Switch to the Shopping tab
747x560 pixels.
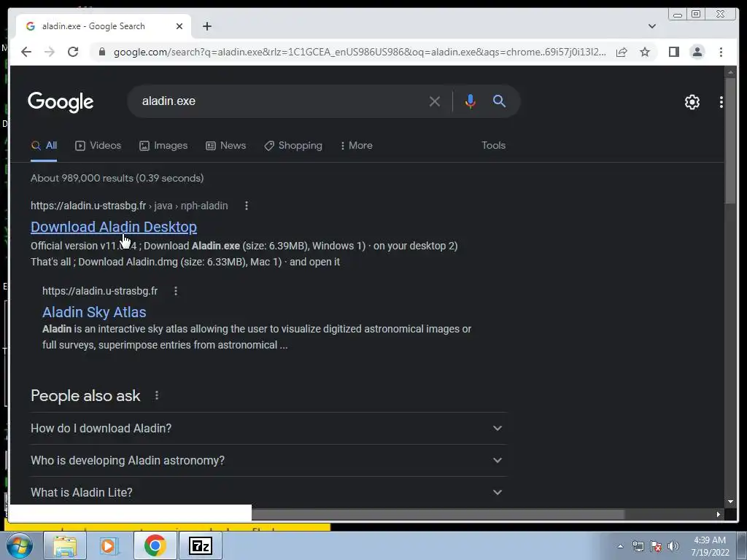point(293,146)
